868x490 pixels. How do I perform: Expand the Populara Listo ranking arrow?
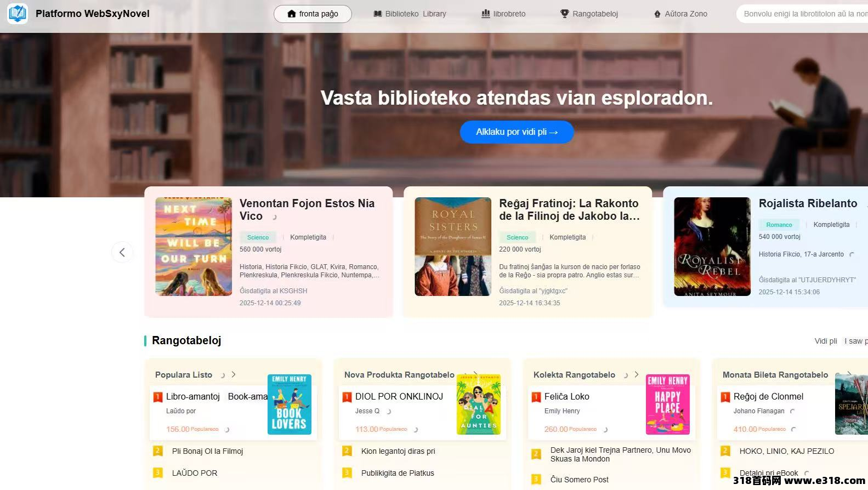tap(234, 374)
